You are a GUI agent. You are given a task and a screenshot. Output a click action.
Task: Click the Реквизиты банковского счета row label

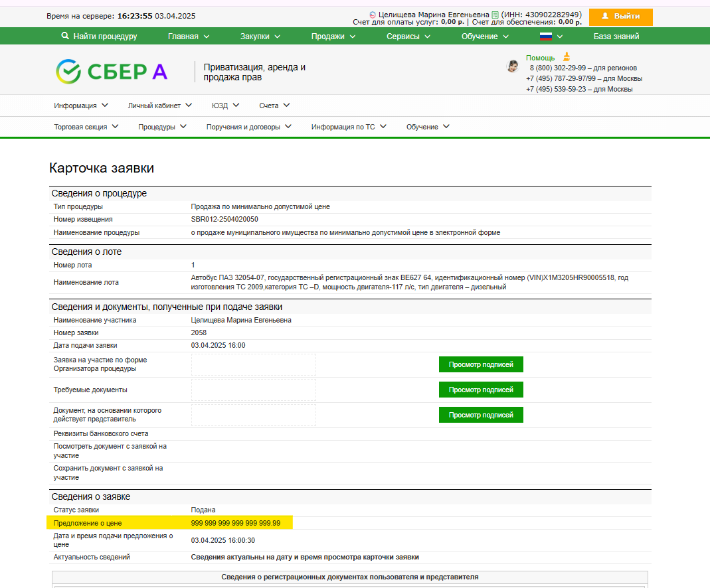[101, 433]
